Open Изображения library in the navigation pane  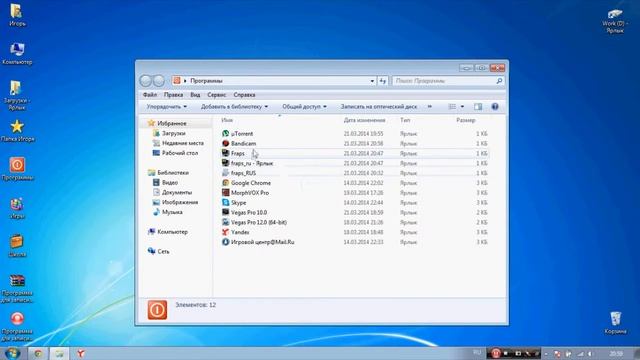pyautogui.click(x=180, y=202)
